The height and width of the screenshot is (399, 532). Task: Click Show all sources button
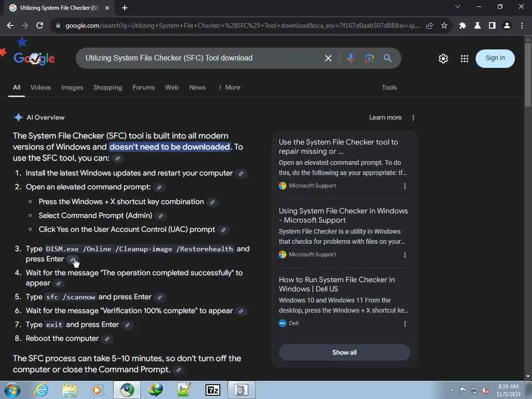pyautogui.click(x=344, y=352)
